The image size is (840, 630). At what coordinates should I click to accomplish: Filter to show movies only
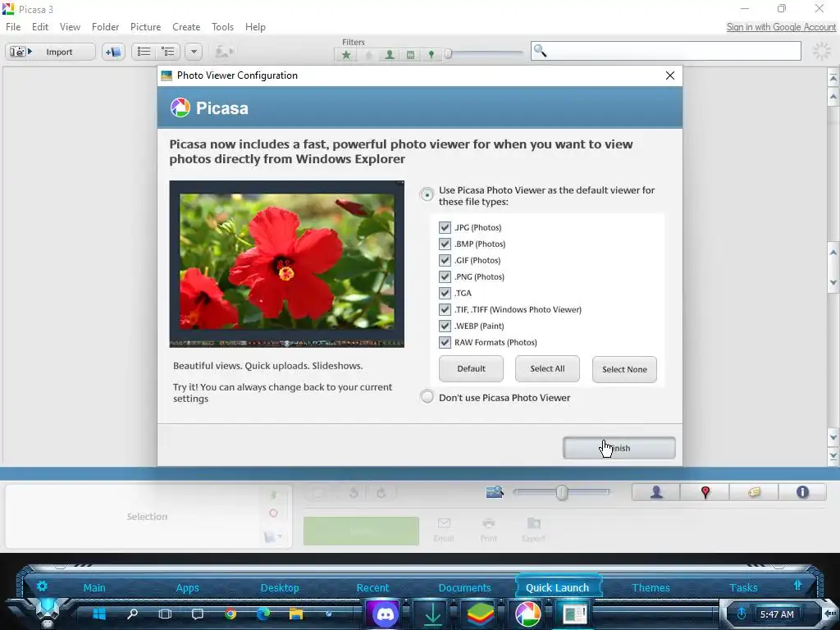(x=410, y=55)
